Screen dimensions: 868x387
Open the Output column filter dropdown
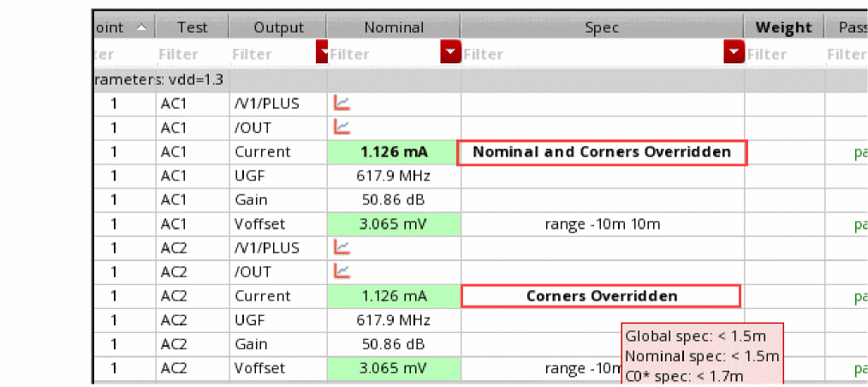click(323, 54)
